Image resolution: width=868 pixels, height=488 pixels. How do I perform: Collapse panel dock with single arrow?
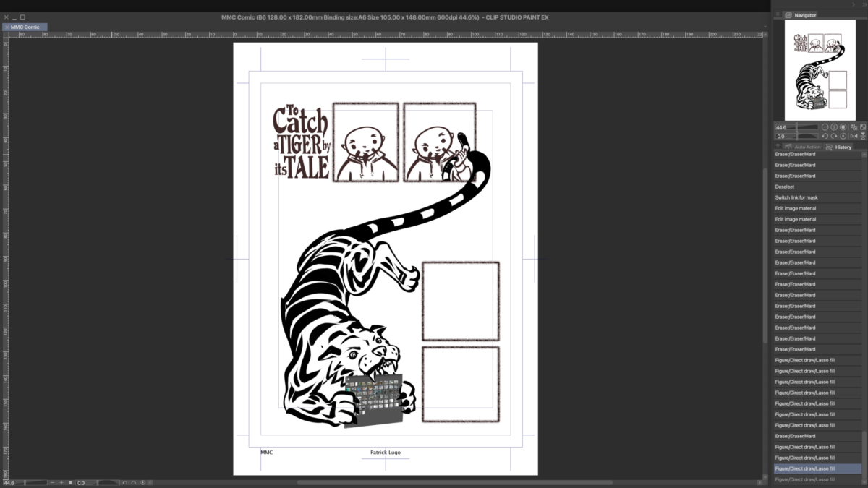pyautogui.click(x=854, y=4)
